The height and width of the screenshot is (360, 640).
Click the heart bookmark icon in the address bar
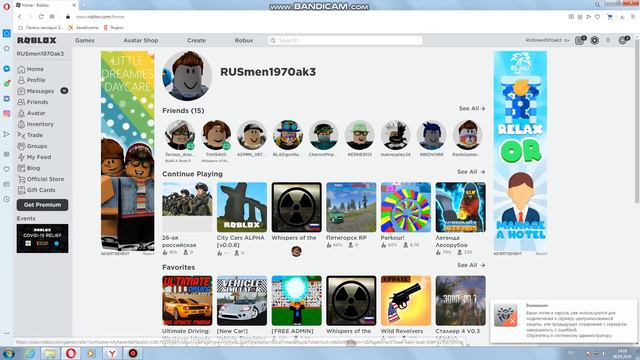598,17
